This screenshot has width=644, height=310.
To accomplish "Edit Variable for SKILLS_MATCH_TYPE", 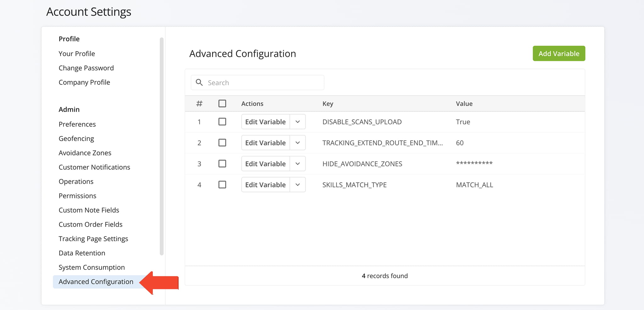I will coord(265,185).
